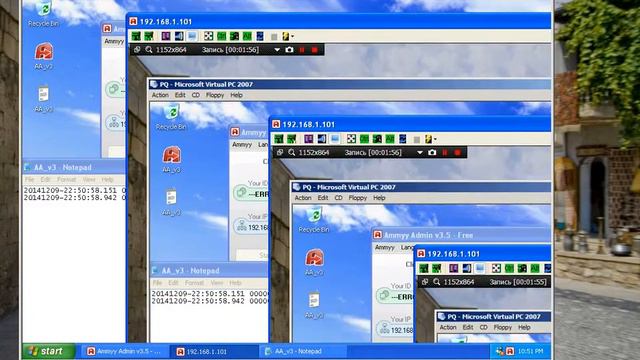640x360 pixels.
Task: Click blue refresh icon in outermost 192.168.1.101 toolbar
Action: [x=260, y=36]
